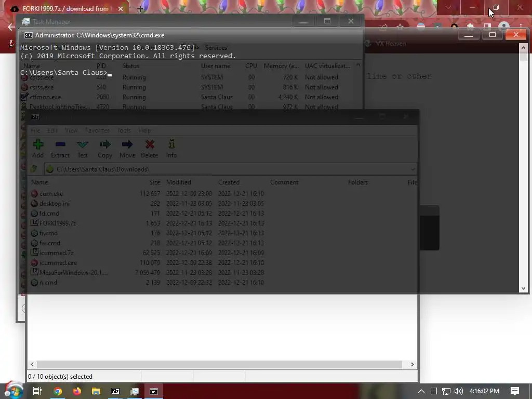This screenshot has width=532, height=399.
Task: Open File Explorer from the taskbar
Action: 96,391
